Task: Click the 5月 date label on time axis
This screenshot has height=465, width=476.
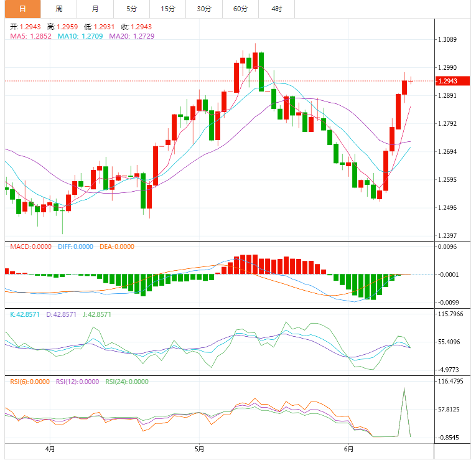Action: pos(199,448)
